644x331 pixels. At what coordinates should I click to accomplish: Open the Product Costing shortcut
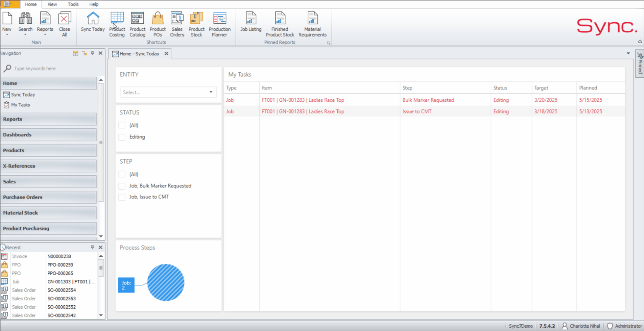[117, 24]
